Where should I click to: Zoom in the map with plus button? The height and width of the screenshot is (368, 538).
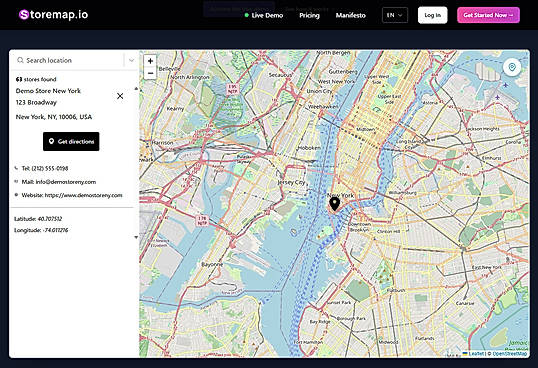point(150,61)
